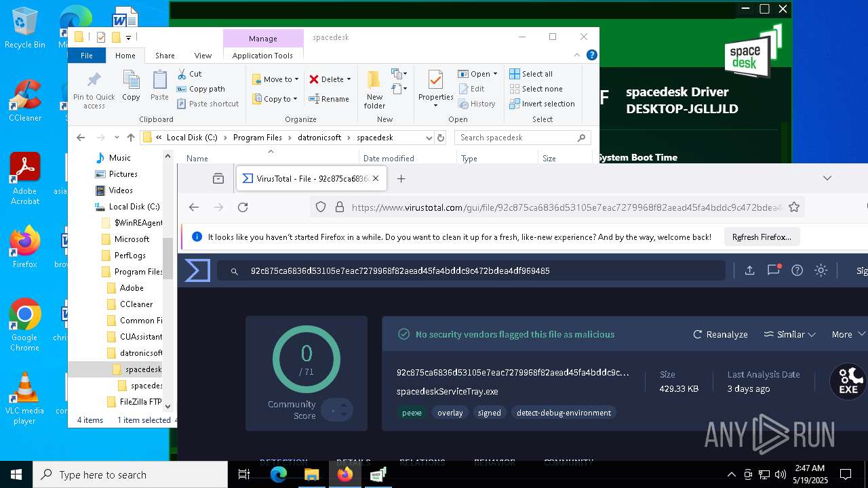Click VirusTotal upload file icon
868x488 pixels.
749,270
